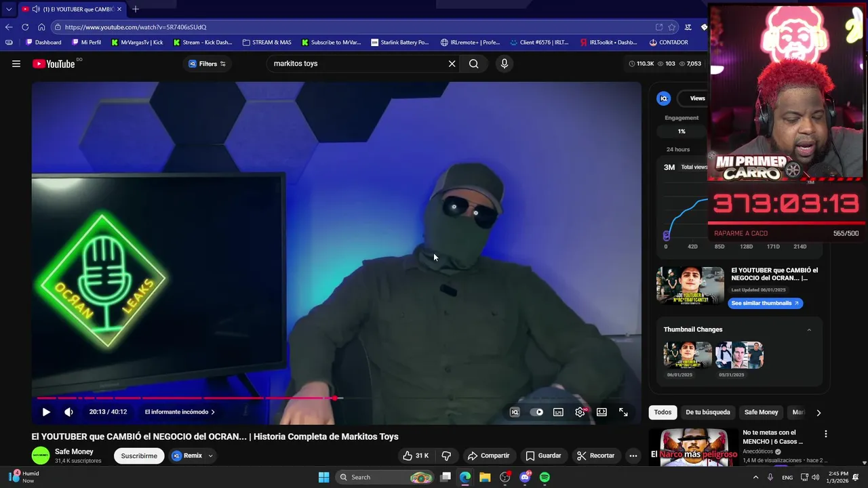The height and width of the screenshot is (488, 868).
Task: Open CONTADOR bookmark
Action: tap(669, 42)
